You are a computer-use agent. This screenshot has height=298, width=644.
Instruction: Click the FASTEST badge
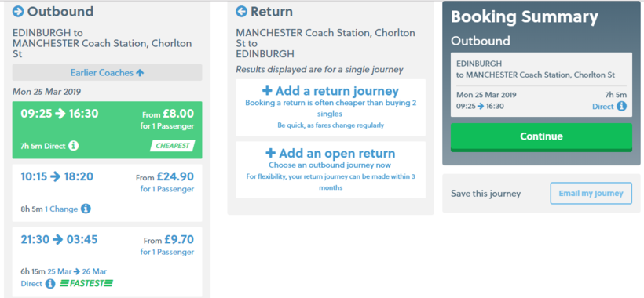pyautogui.click(x=86, y=283)
